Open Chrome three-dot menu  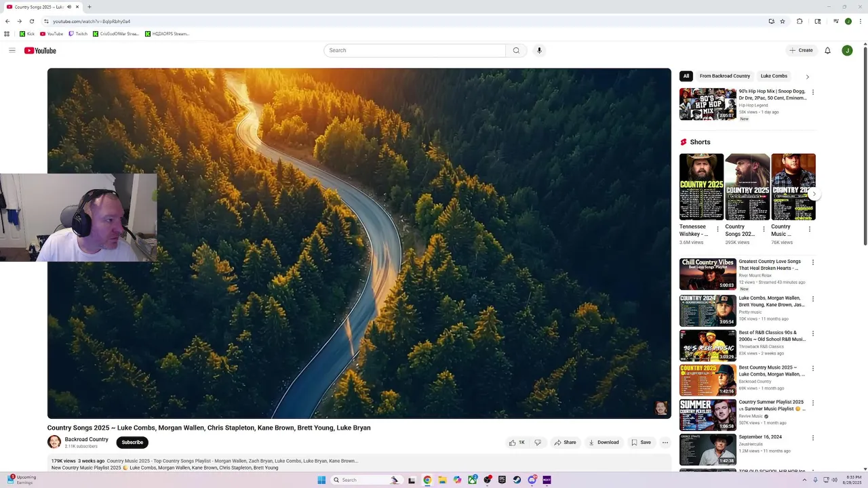click(x=861, y=21)
